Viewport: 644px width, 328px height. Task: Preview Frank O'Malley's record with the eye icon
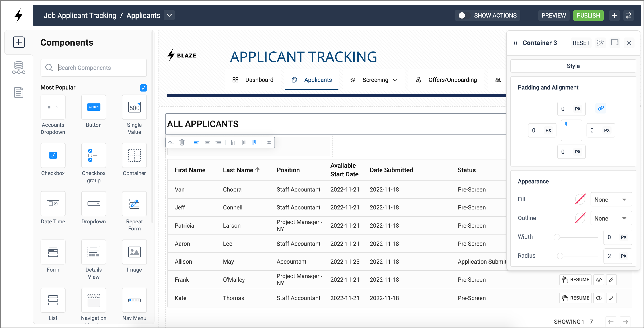599,279
